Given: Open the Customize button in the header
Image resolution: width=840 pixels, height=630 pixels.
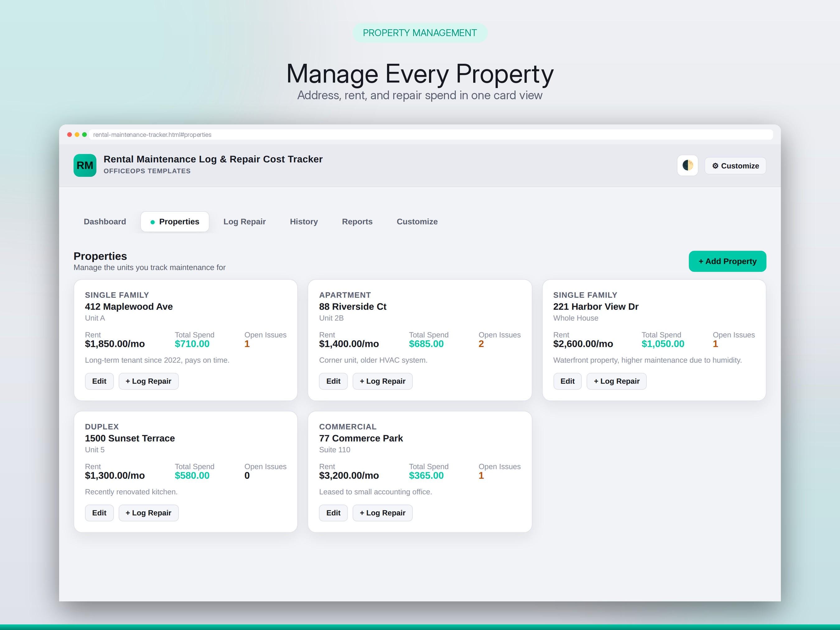Looking at the screenshot, I should click(x=735, y=166).
